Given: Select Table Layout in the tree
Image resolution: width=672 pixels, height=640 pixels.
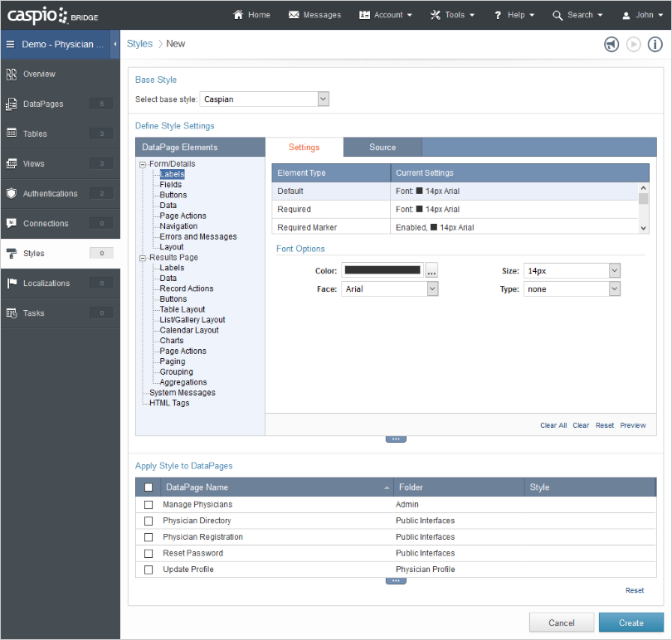Looking at the screenshot, I should coord(183,309).
